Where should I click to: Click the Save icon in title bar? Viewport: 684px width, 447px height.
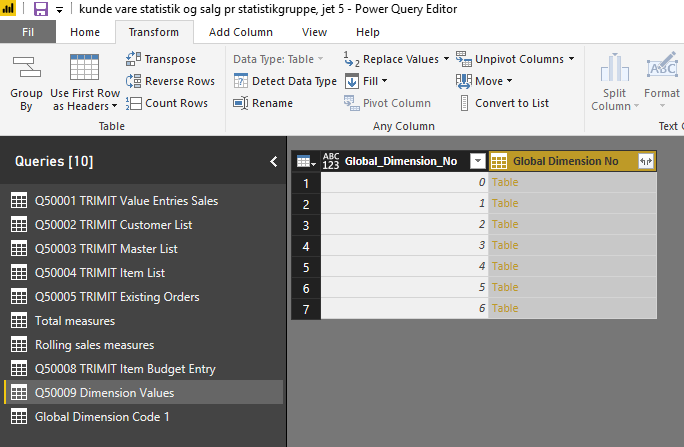[x=41, y=9]
